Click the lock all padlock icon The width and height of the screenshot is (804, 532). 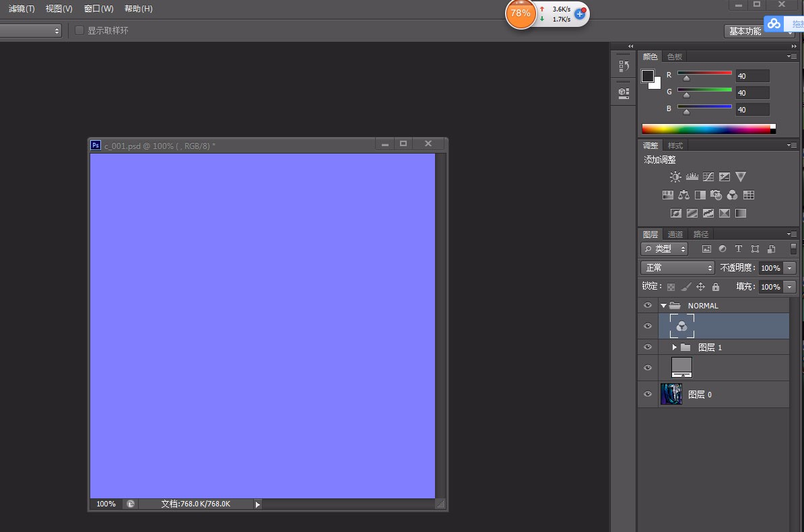click(x=715, y=287)
